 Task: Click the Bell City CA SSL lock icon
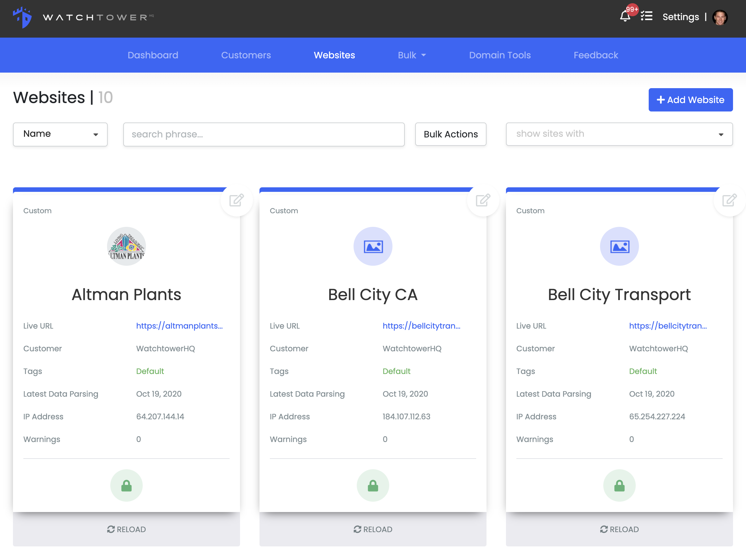click(x=373, y=485)
